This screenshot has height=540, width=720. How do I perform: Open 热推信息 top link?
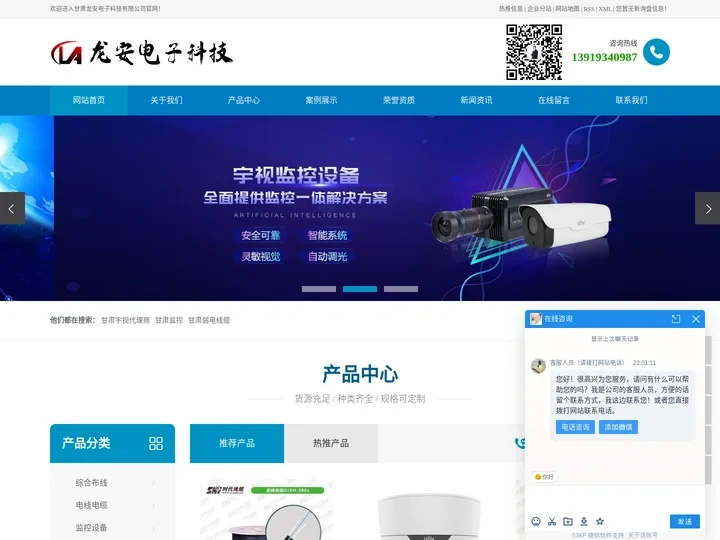pyautogui.click(x=511, y=9)
